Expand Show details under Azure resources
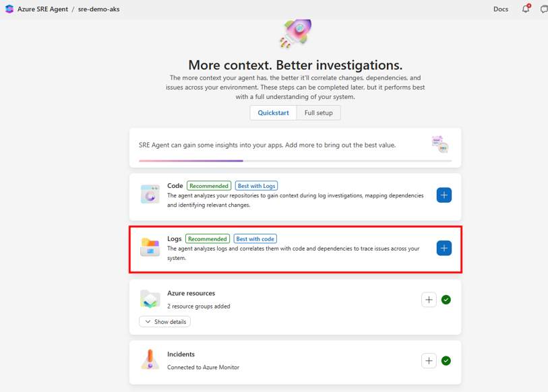Image resolution: width=548 pixels, height=392 pixels. (x=164, y=322)
